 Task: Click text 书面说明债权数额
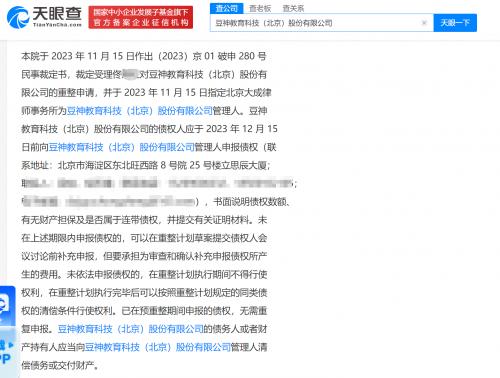pos(249,202)
